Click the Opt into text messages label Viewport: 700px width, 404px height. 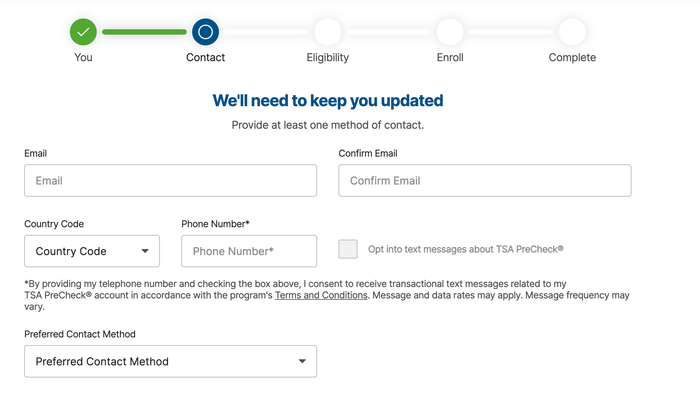coord(466,249)
